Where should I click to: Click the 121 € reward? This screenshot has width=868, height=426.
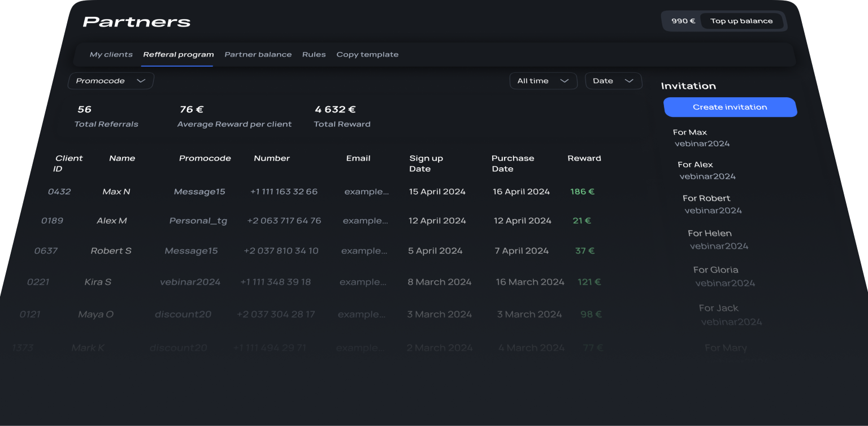coord(589,282)
